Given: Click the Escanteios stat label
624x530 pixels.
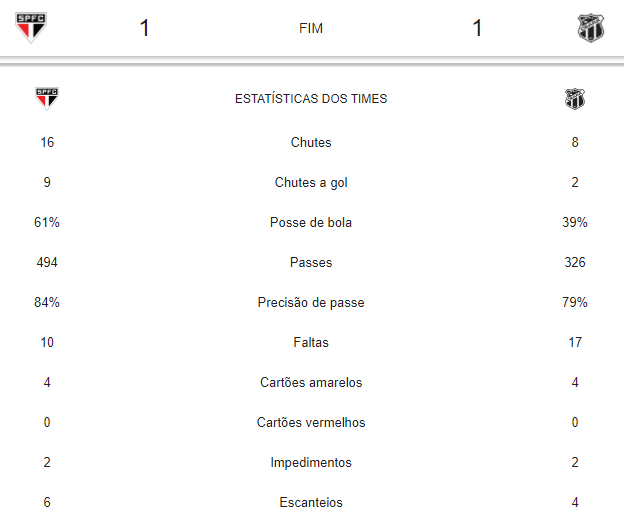Looking at the screenshot, I should [x=311, y=503].
